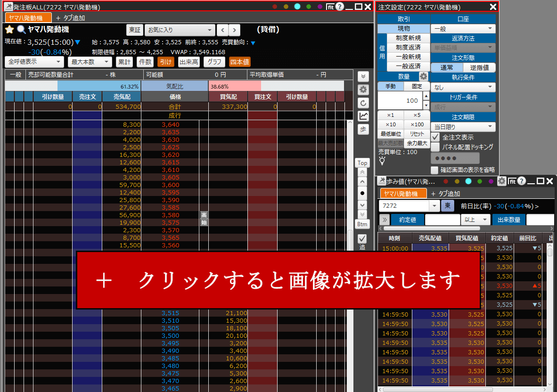Open help icon in order board title bar
The height and width of the screenshot is (392, 557).
click(340, 7)
